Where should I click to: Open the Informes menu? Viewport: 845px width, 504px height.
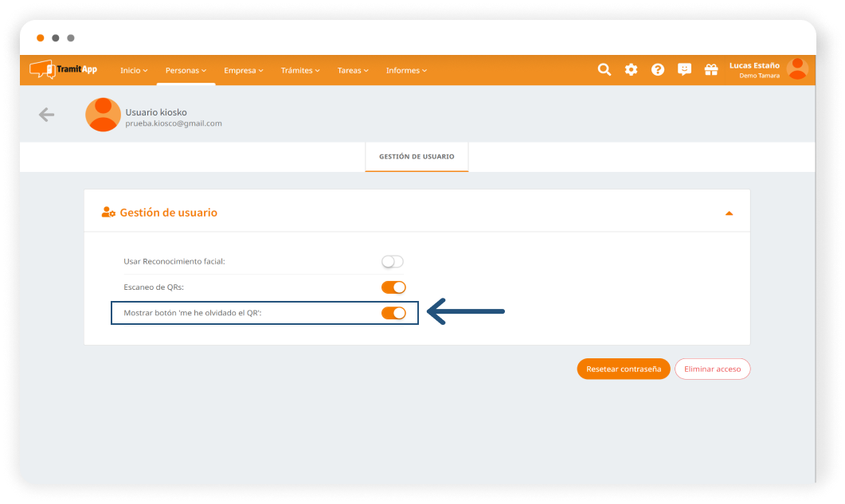[406, 70]
